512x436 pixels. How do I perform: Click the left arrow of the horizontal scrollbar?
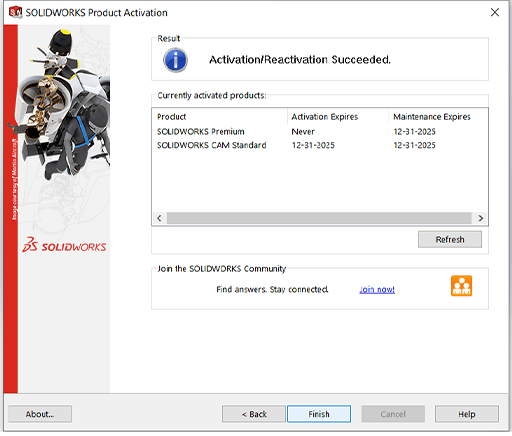coord(159,218)
